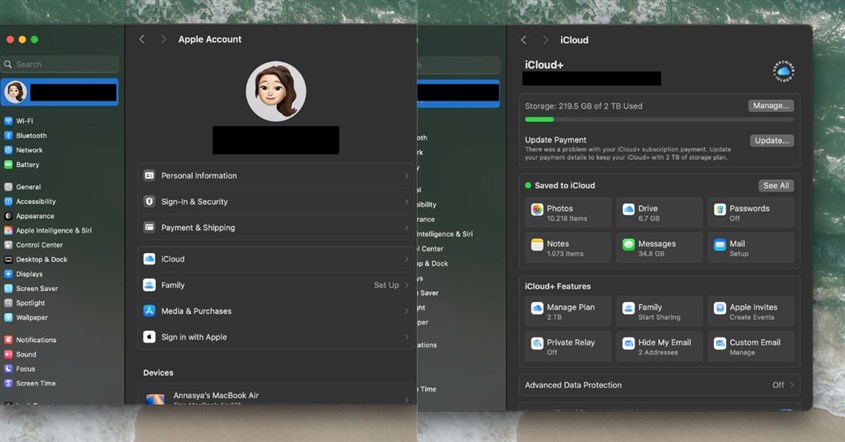Open Wallpaper settings
845x442 pixels.
26,317
